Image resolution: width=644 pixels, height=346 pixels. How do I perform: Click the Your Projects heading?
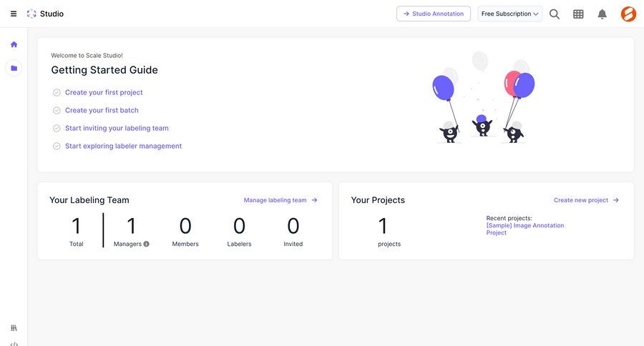click(378, 200)
